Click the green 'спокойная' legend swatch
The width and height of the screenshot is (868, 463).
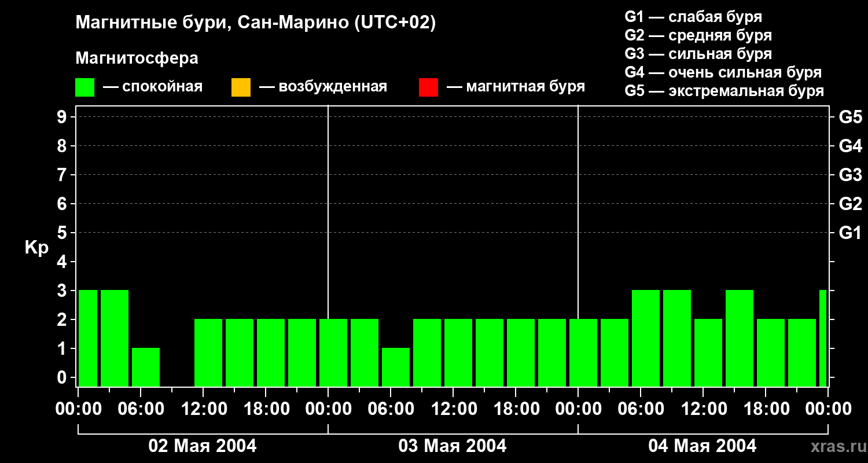(x=84, y=87)
